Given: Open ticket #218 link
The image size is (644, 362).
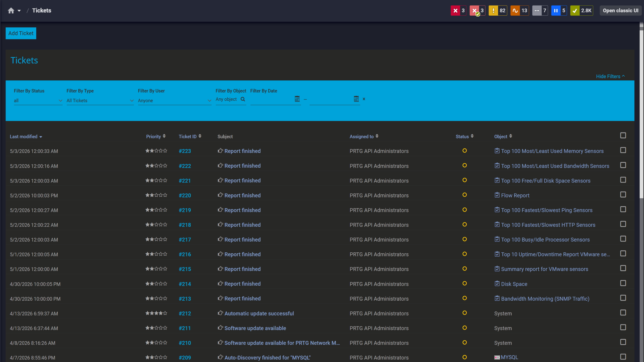Looking at the screenshot, I should click(x=185, y=225).
